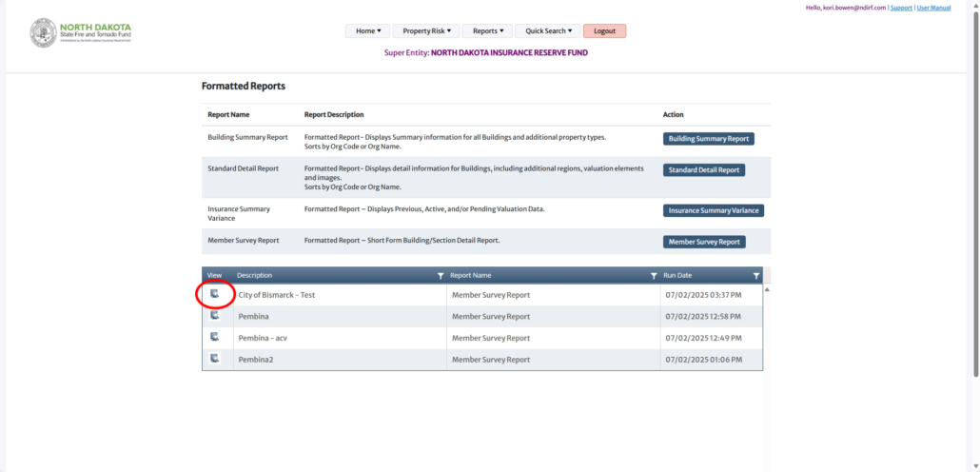Click the Member Survey Report button
The image size is (980, 472).
(x=704, y=242)
